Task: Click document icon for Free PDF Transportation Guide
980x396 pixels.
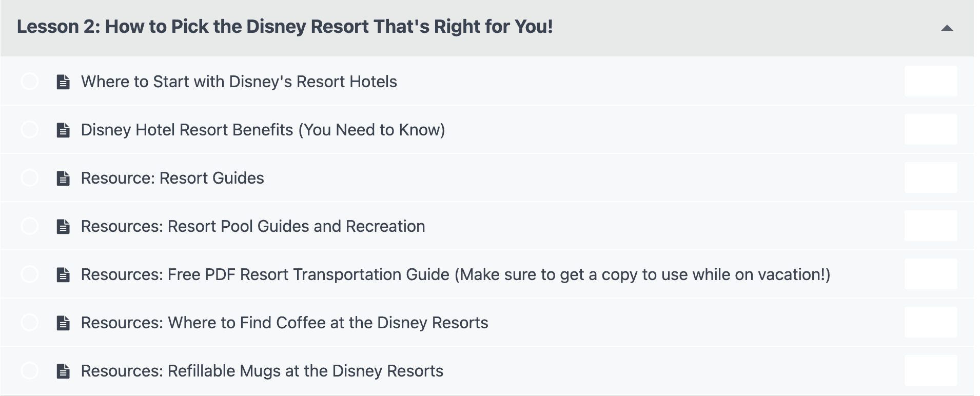Action: pos(63,274)
